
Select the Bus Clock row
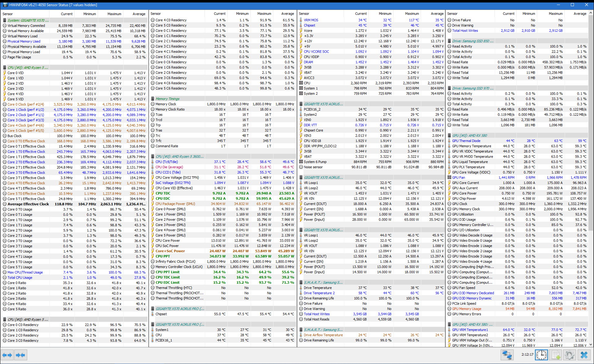(x=74, y=136)
